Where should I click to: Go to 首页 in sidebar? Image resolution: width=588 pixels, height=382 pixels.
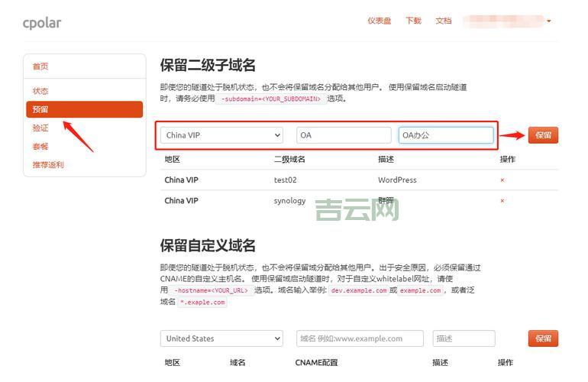click(40, 66)
